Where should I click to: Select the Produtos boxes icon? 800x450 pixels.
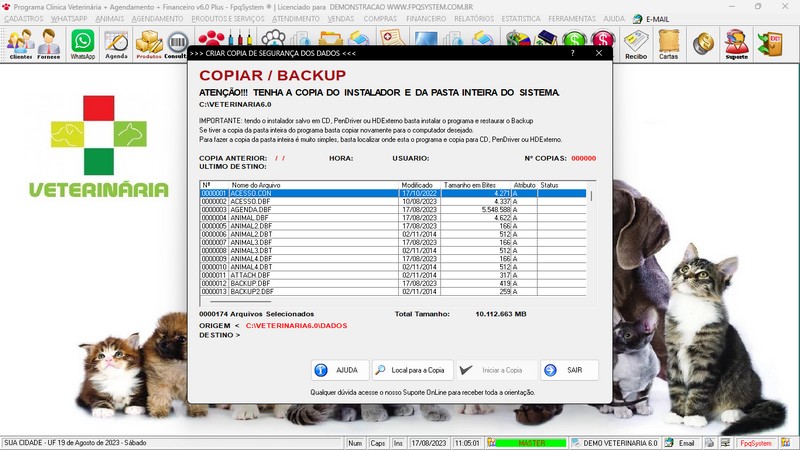pos(148,43)
